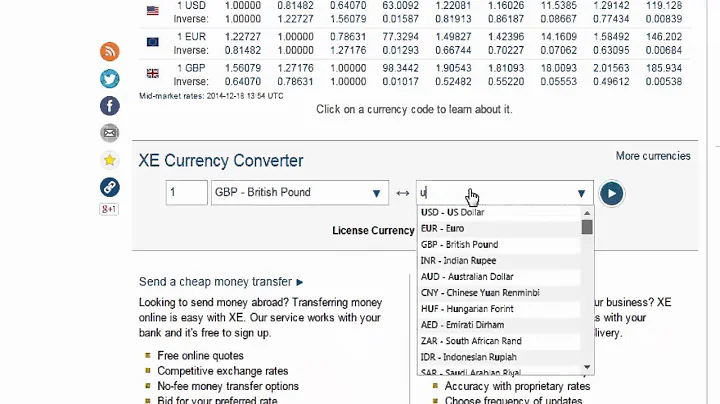Image resolution: width=720 pixels, height=404 pixels.
Task: Click the 1.22727 rate in EUR row
Action: [x=243, y=37]
